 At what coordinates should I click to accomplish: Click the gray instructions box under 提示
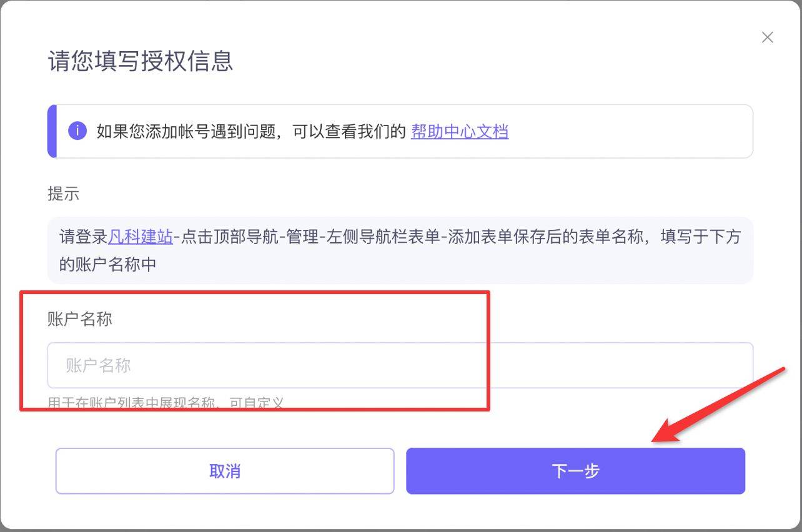click(400, 250)
